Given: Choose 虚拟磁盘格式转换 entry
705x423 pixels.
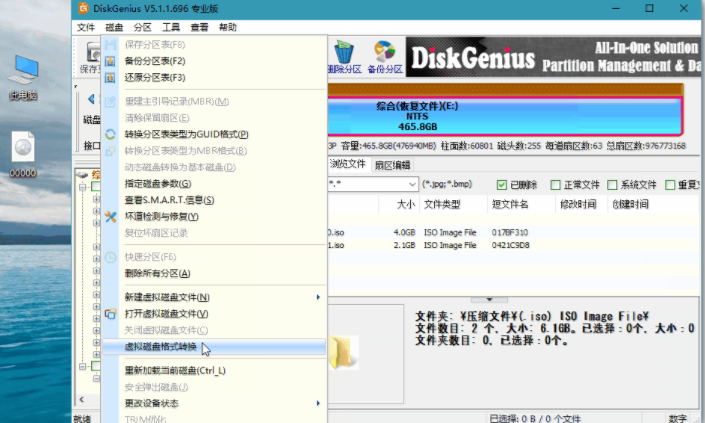Looking at the screenshot, I should coord(214,347).
